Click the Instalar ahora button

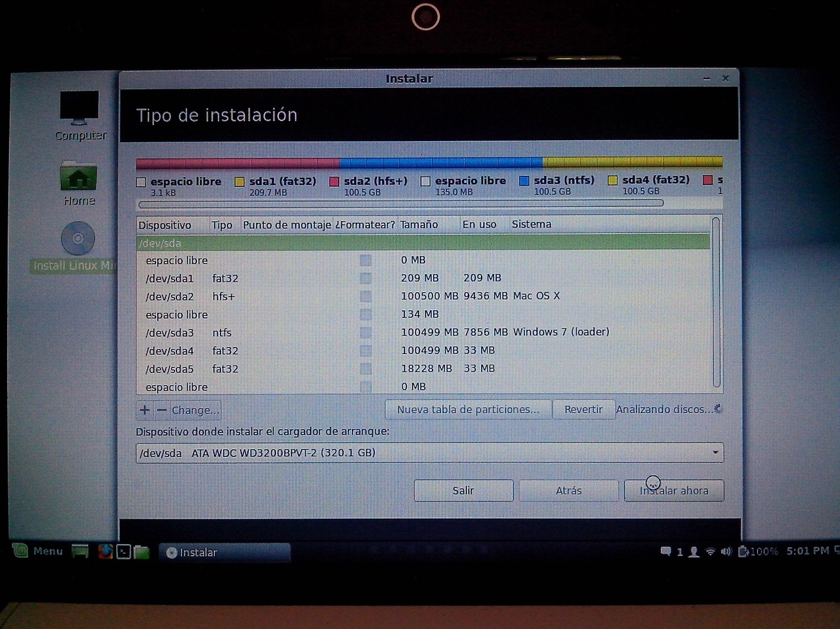coord(674,491)
